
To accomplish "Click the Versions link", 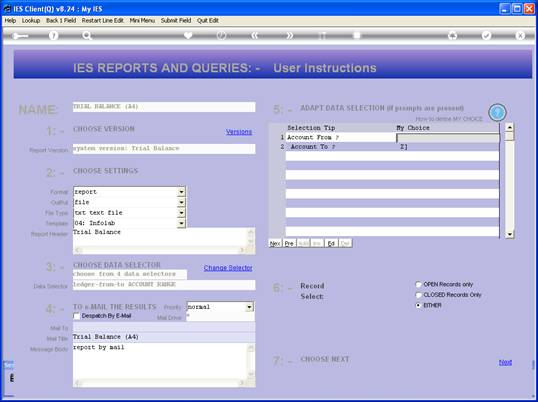I will (239, 132).
